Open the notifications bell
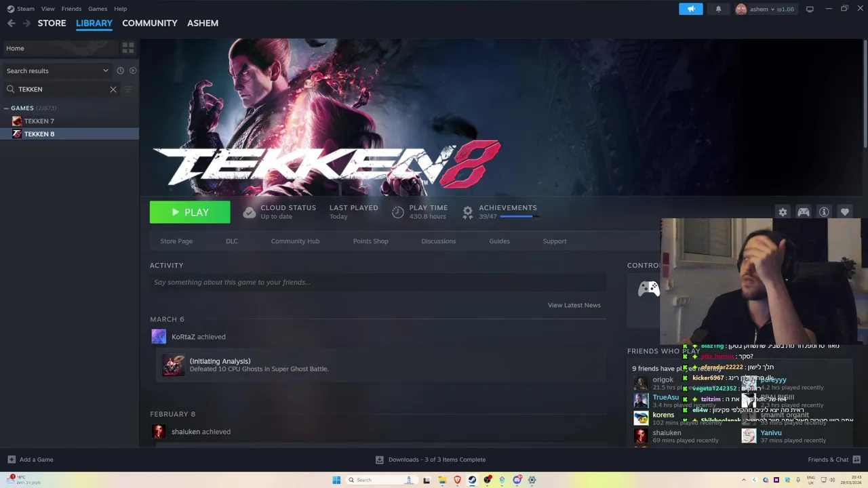868x488 pixels. click(718, 9)
